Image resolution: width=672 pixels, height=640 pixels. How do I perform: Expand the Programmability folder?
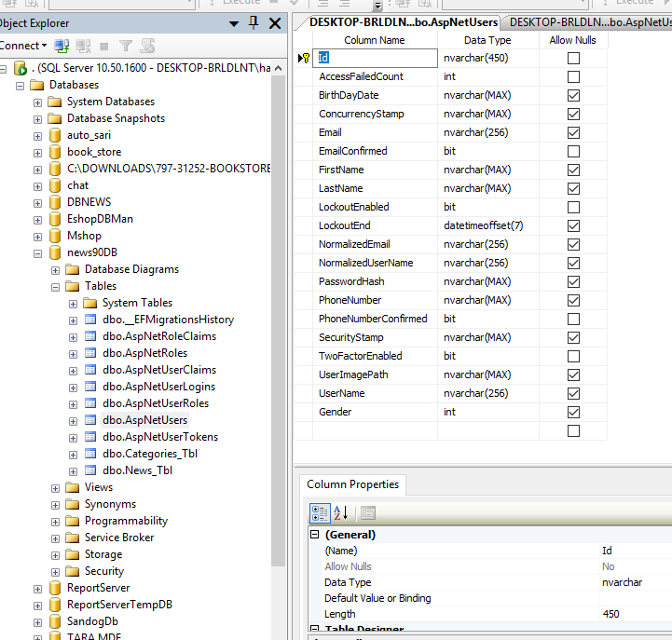pyautogui.click(x=55, y=522)
